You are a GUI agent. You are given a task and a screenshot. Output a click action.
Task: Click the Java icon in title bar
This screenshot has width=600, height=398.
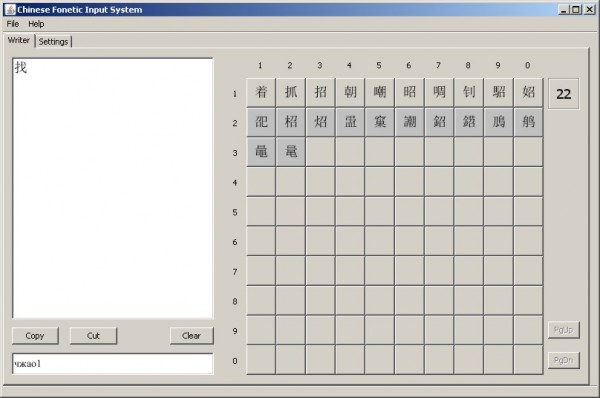10,10
